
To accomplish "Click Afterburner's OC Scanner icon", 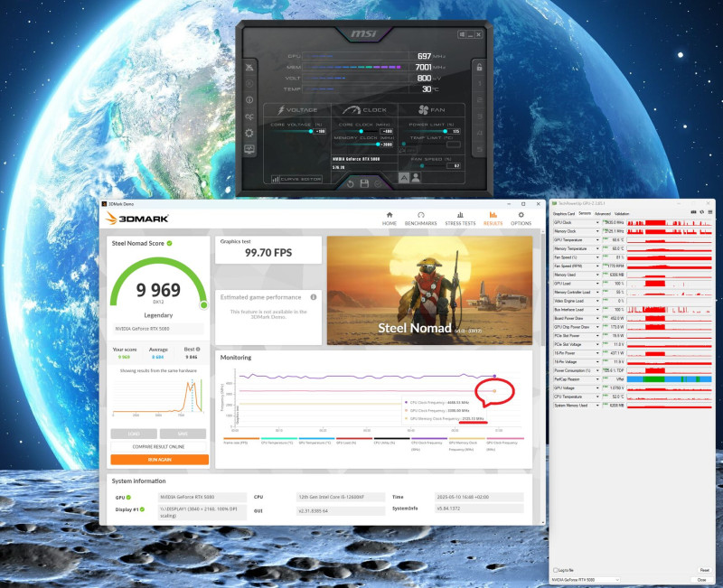I will pos(249,117).
